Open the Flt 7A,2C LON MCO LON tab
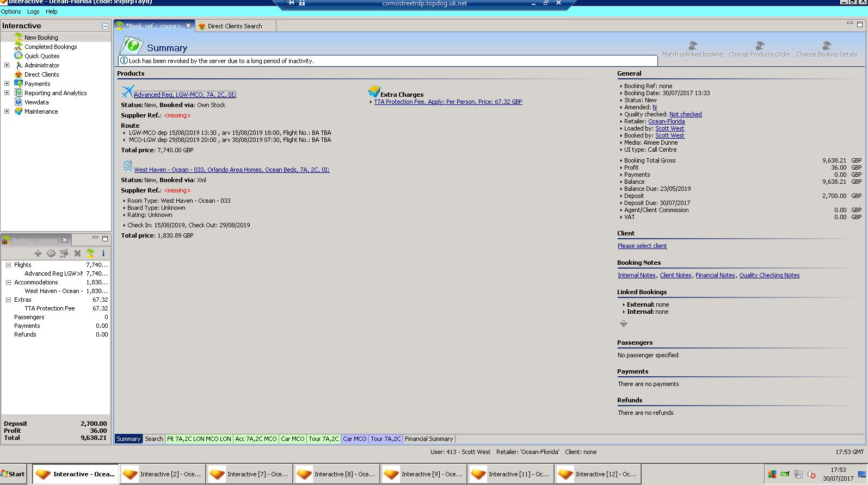Image resolution: width=868 pixels, height=485 pixels. click(x=199, y=439)
